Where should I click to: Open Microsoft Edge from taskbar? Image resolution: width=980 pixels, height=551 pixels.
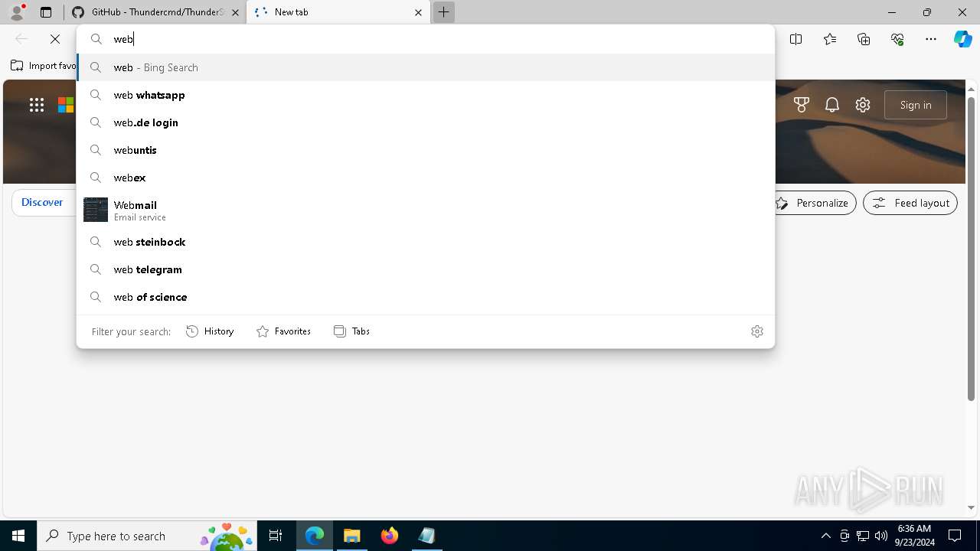(315, 536)
